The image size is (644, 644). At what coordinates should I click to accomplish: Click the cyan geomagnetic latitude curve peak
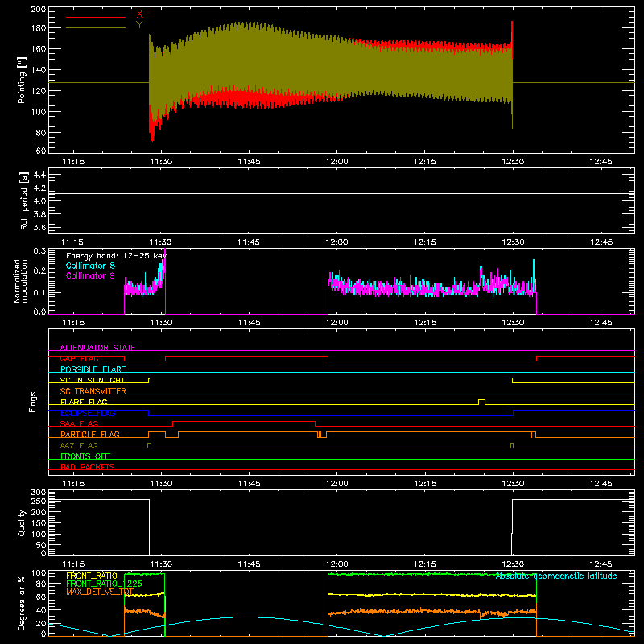(246, 617)
